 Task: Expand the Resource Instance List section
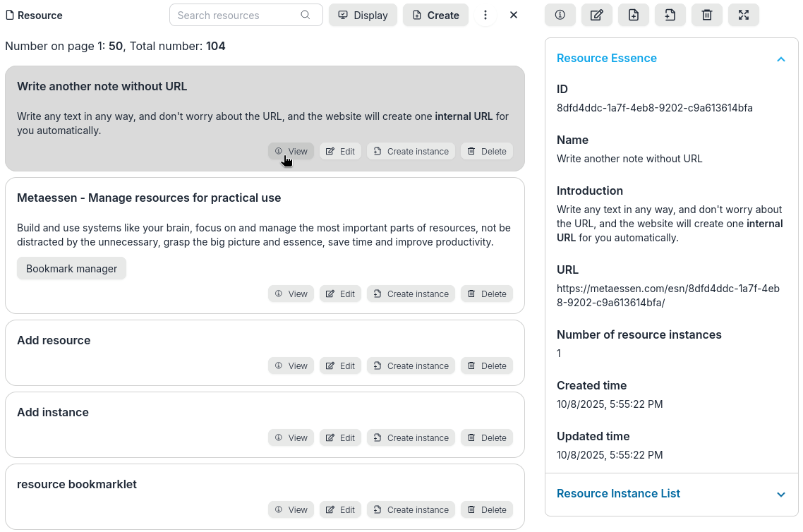pyautogui.click(x=780, y=495)
